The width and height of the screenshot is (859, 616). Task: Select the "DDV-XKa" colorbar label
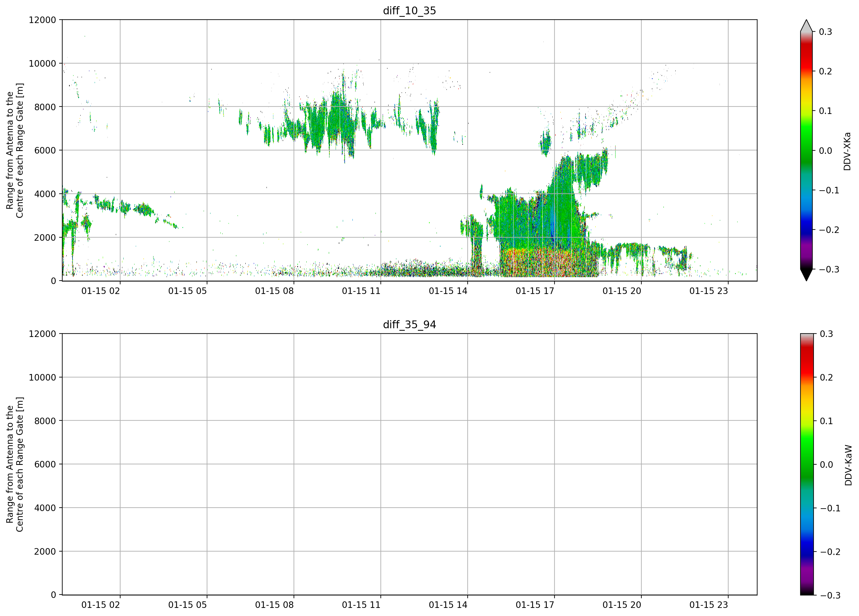click(847, 151)
